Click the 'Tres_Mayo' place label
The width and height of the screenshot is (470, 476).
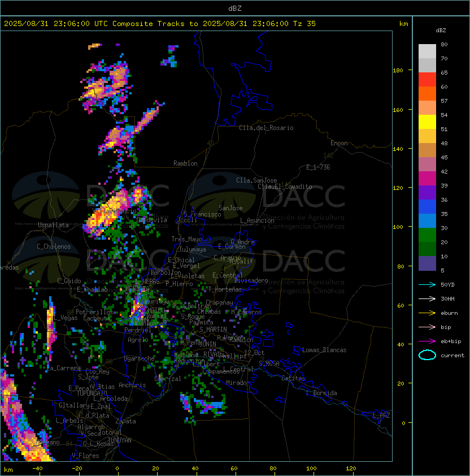click(x=186, y=239)
